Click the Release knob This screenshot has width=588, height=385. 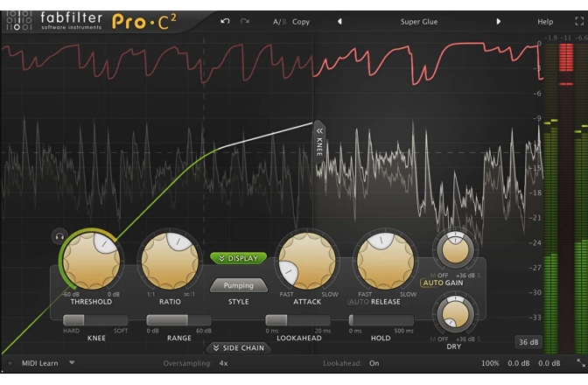click(x=385, y=261)
